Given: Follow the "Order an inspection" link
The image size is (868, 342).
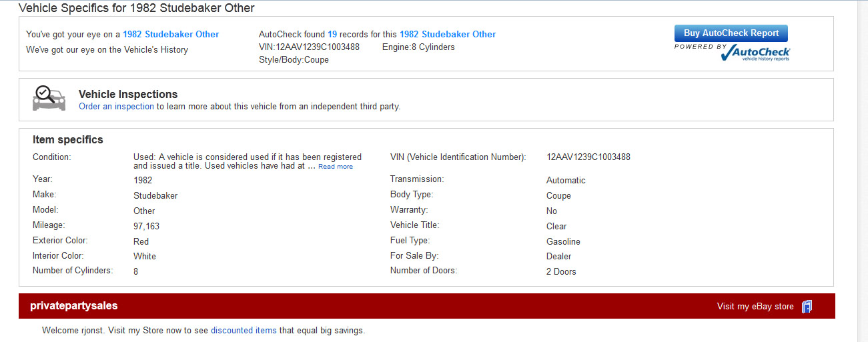Looking at the screenshot, I should [116, 106].
